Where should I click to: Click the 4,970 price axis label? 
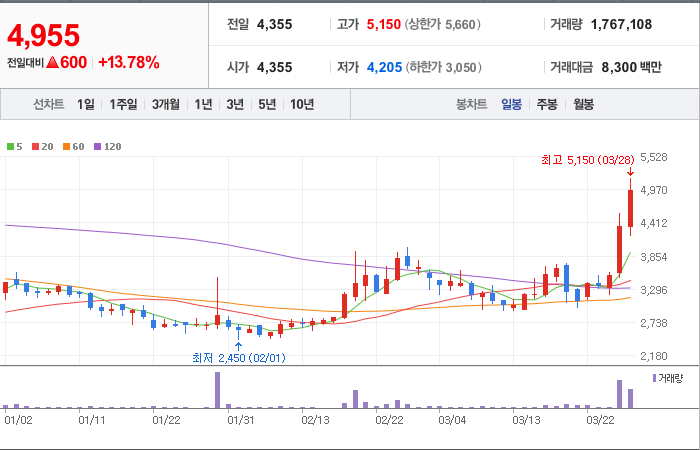pos(654,190)
